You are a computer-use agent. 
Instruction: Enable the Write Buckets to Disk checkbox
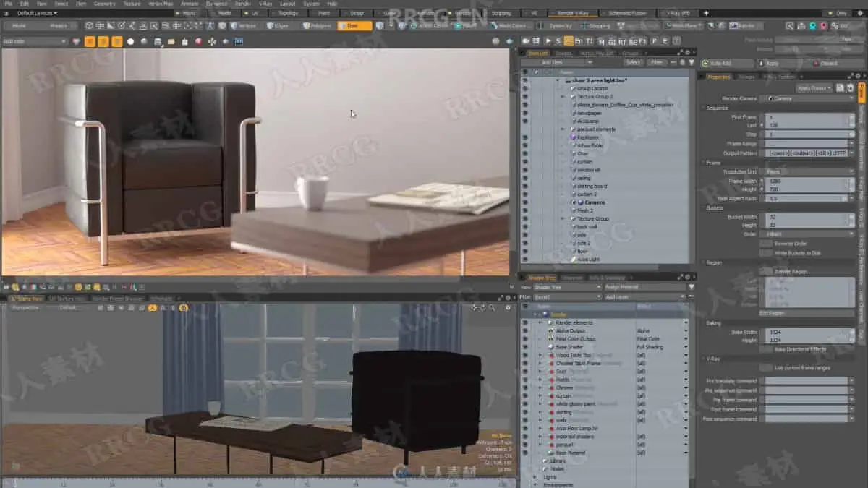(765, 252)
